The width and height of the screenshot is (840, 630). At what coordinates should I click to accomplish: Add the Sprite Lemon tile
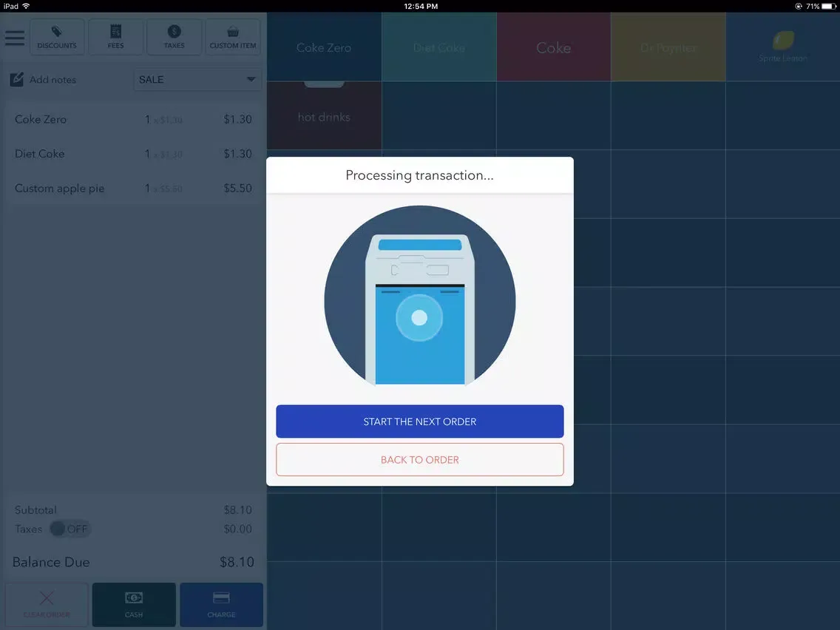click(783, 47)
